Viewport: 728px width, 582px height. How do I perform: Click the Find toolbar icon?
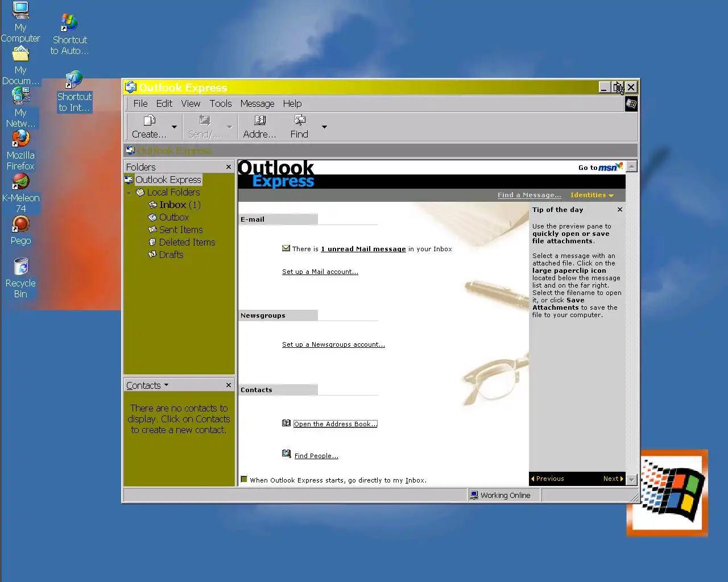point(300,120)
